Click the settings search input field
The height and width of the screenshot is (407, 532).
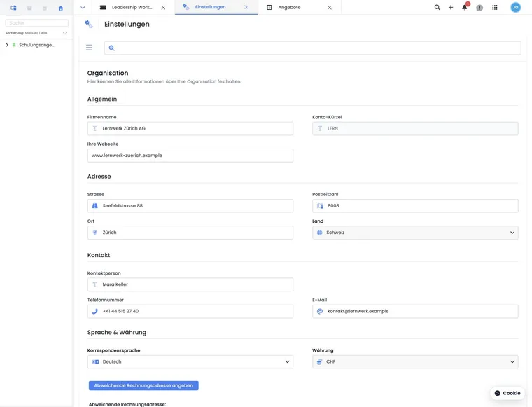click(312, 48)
